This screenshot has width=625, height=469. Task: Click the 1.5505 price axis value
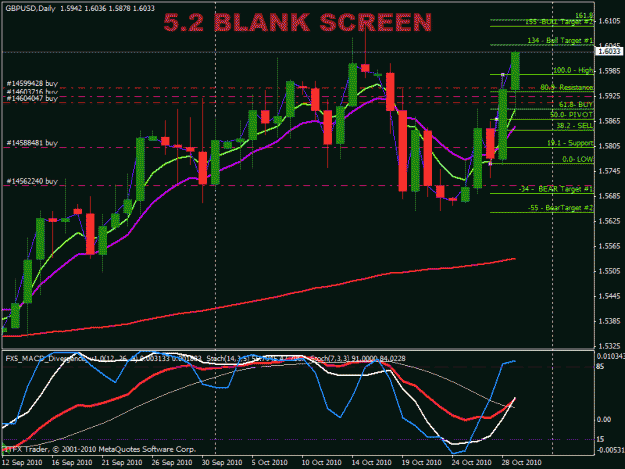click(x=609, y=271)
